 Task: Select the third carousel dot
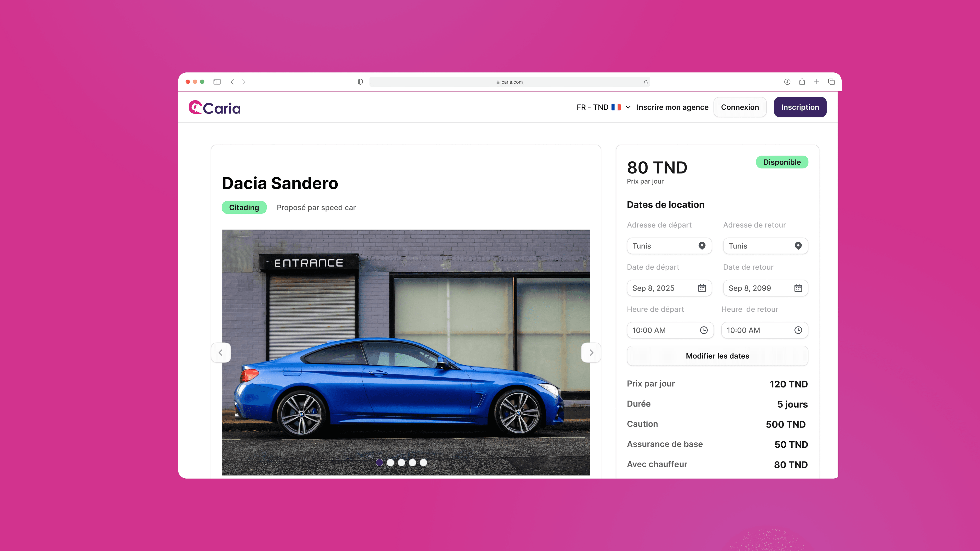pyautogui.click(x=401, y=462)
